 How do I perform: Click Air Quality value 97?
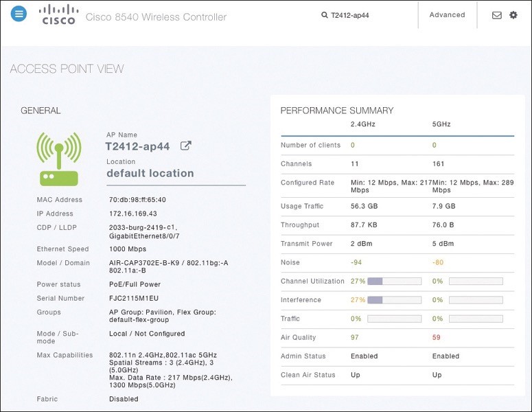[x=355, y=337]
